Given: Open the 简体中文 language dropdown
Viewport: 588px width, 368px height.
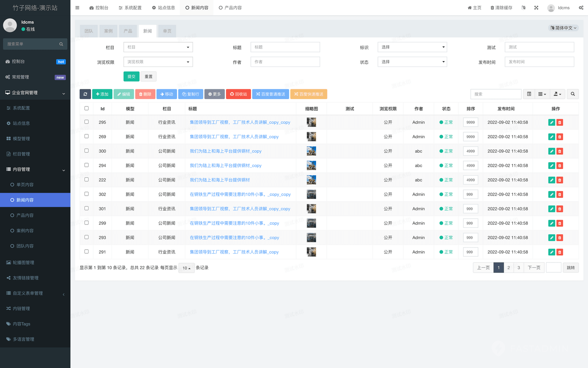Looking at the screenshot, I should (x=563, y=28).
